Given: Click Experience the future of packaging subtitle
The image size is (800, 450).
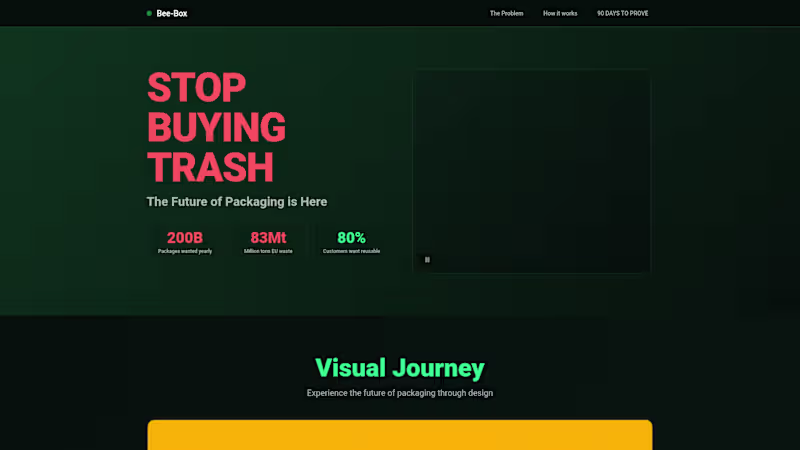Looking at the screenshot, I should (399, 393).
